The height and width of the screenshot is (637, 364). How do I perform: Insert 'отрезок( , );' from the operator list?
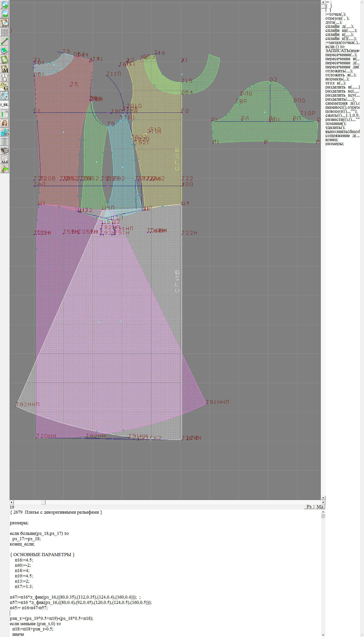point(337,18)
